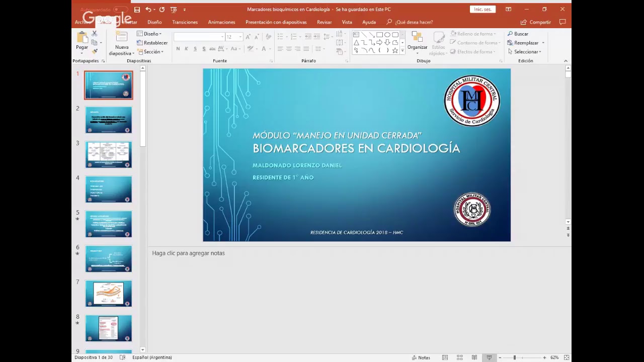Open the Transiciones tab
Screen dimensions: 644x362
click(185, 22)
